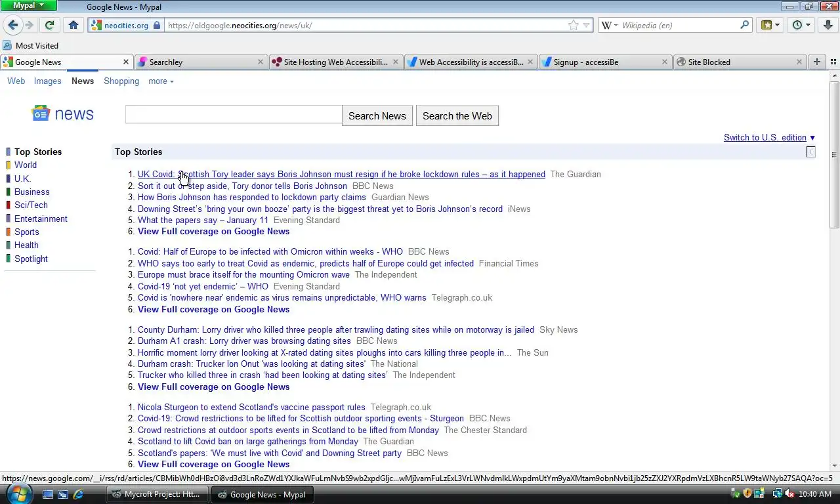Click the padlock site security icon

click(x=156, y=26)
